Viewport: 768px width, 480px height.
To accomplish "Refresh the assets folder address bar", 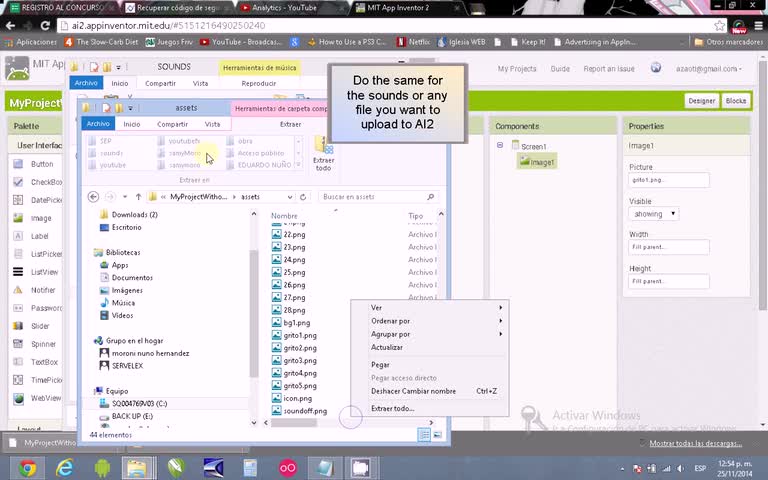I will click(303, 197).
